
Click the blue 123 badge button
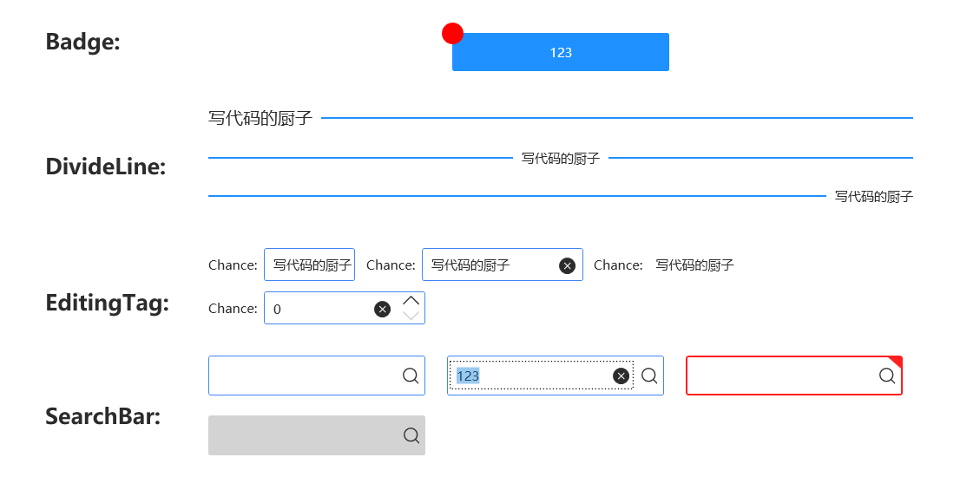[x=561, y=52]
